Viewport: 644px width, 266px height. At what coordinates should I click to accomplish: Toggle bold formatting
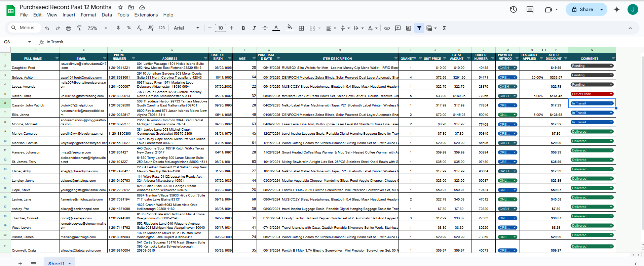tap(243, 28)
